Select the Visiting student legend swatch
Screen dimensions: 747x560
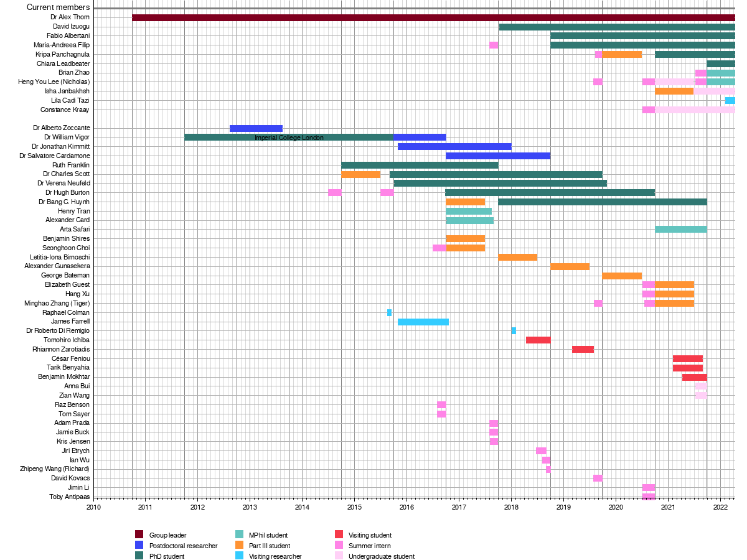(x=339, y=534)
